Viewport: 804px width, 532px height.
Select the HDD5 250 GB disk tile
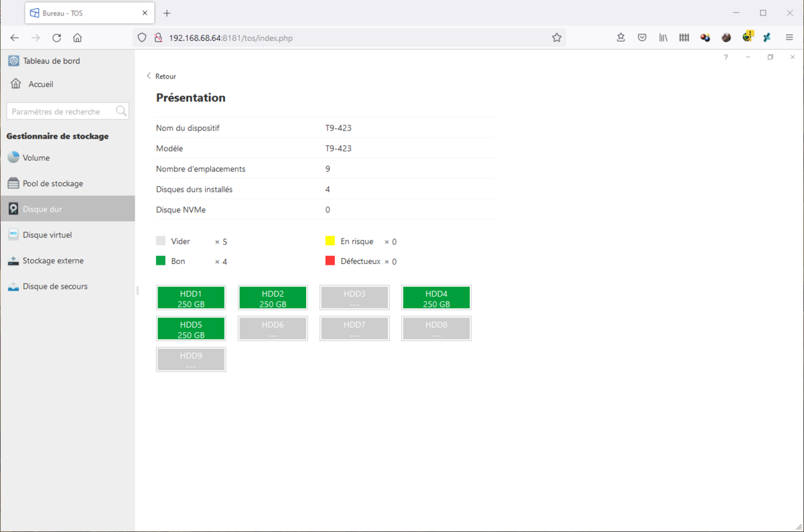(x=191, y=329)
